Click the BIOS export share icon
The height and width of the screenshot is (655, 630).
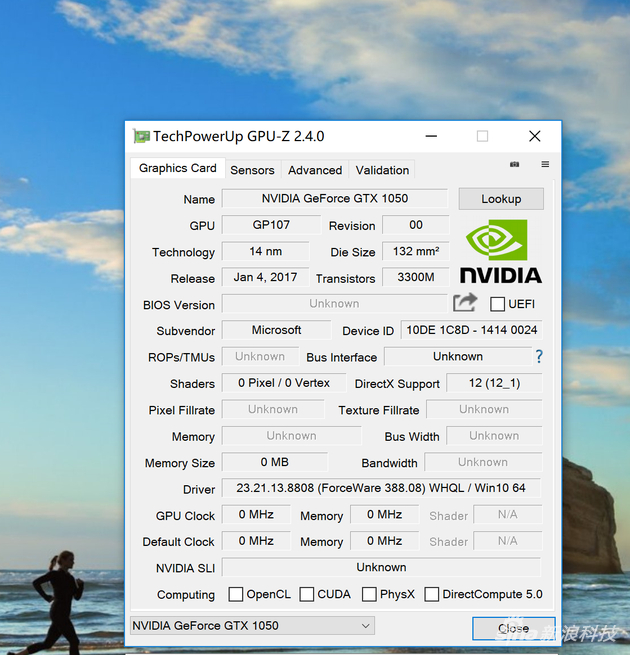(x=465, y=302)
